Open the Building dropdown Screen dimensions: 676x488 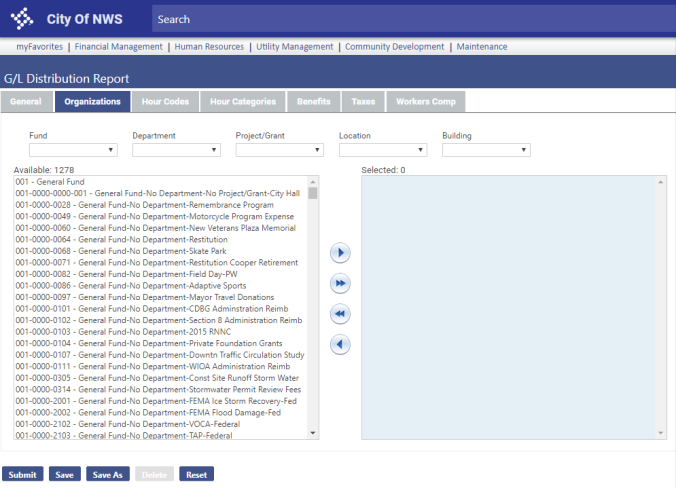(x=485, y=150)
